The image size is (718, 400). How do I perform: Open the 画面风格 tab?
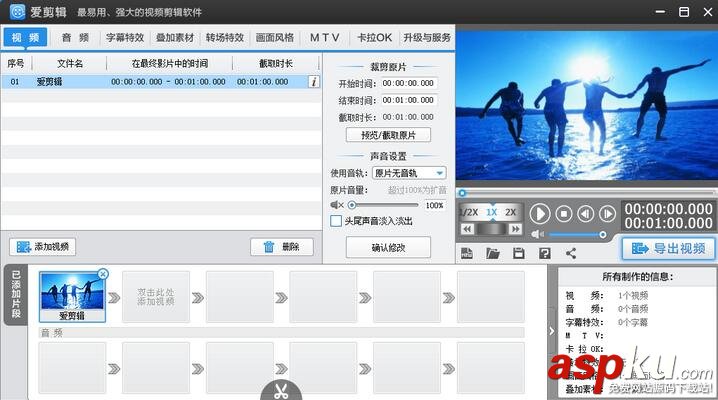pyautogui.click(x=275, y=38)
